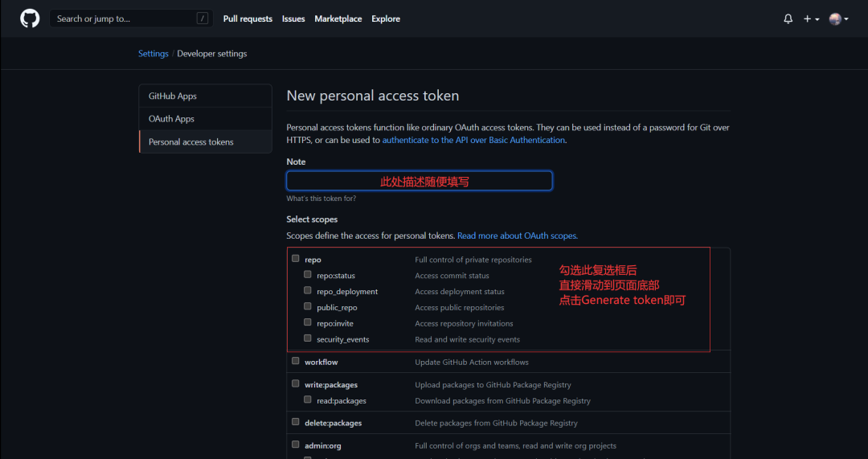This screenshot has height=459, width=868.
Task: Click the Access repository invitations description
Action: coord(464,323)
